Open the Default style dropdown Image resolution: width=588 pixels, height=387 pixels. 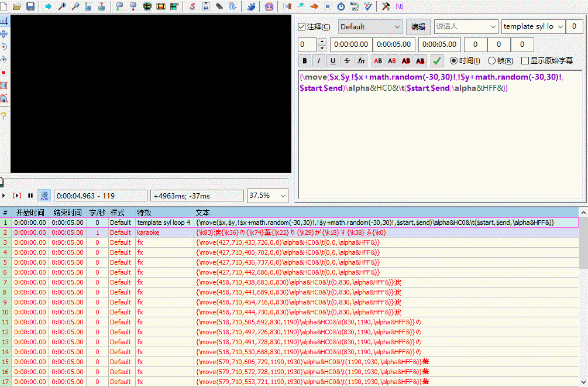point(370,27)
